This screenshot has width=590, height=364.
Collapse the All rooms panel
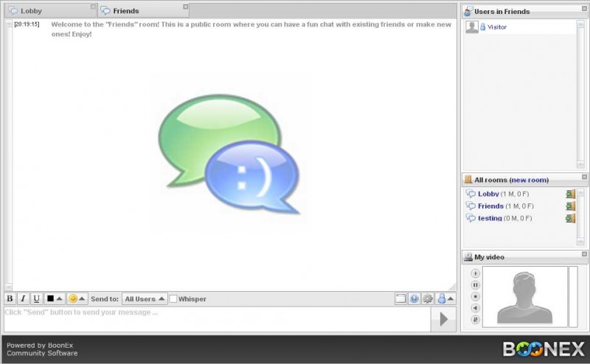pos(584,177)
